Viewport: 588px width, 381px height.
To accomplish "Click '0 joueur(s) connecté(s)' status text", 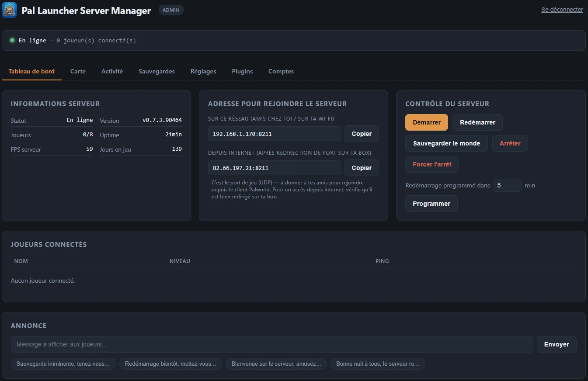I will click(96, 40).
